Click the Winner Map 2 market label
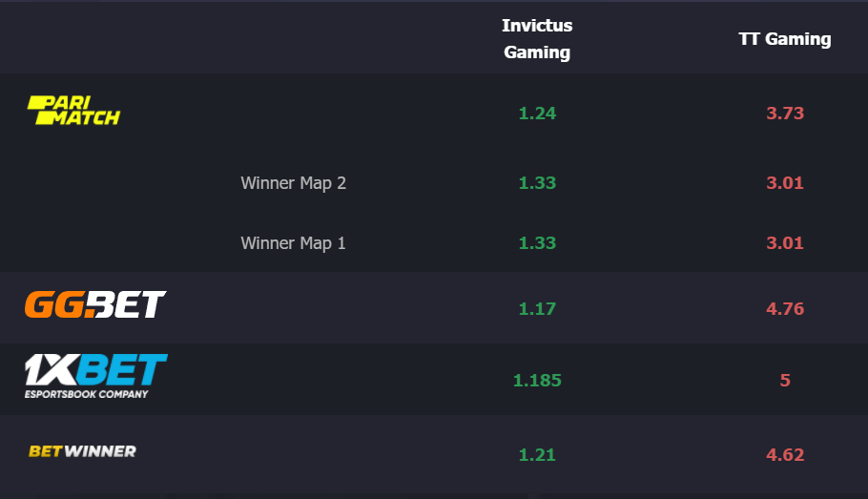 point(294,183)
